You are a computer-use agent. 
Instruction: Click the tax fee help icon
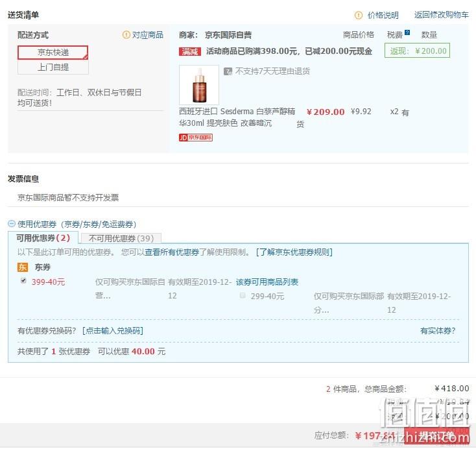[407, 32]
